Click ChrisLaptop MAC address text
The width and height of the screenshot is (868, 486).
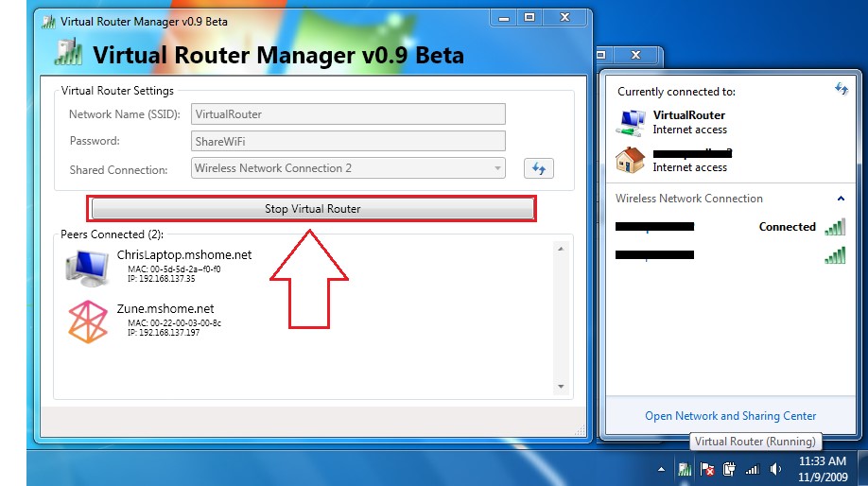174,269
